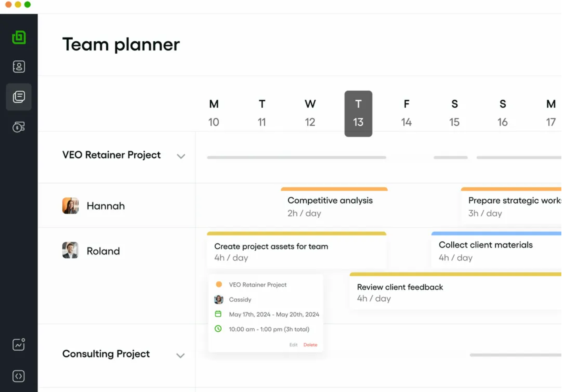The height and width of the screenshot is (392, 588).
Task: Open Cassidy's assignee entry in the popup
Action: click(240, 299)
